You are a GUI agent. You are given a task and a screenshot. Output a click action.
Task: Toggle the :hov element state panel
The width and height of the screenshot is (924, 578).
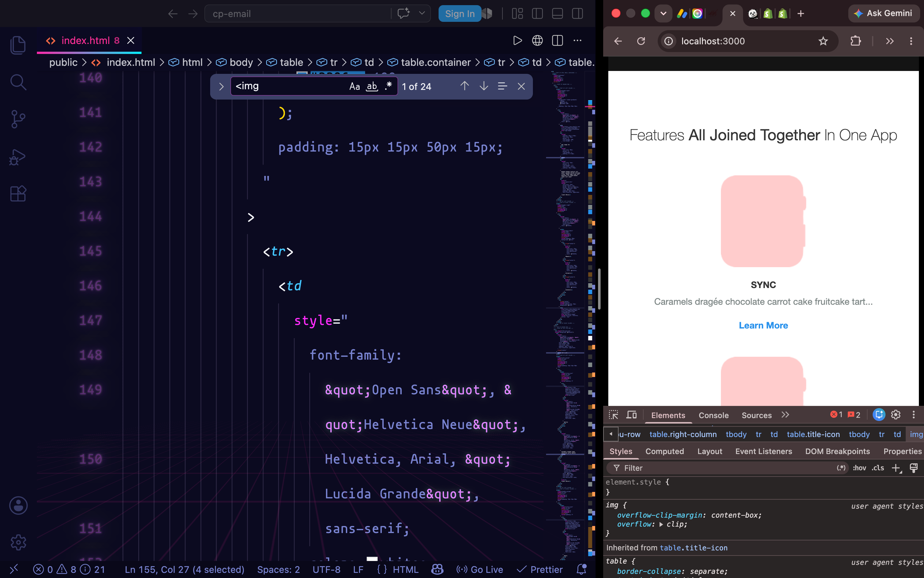pyautogui.click(x=860, y=468)
